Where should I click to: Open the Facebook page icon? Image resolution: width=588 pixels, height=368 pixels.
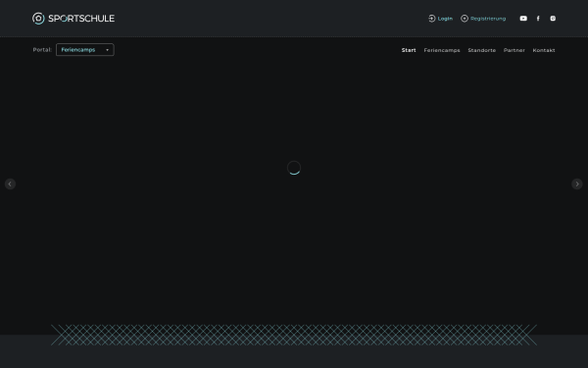click(x=538, y=19)
